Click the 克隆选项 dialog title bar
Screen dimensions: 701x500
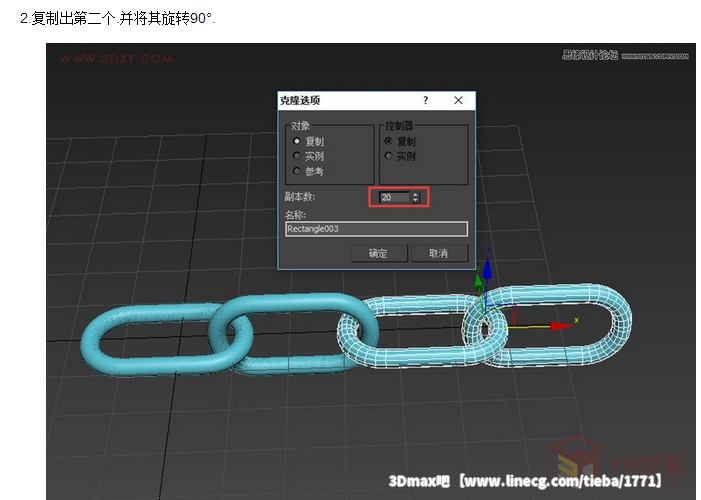(340, 101)
